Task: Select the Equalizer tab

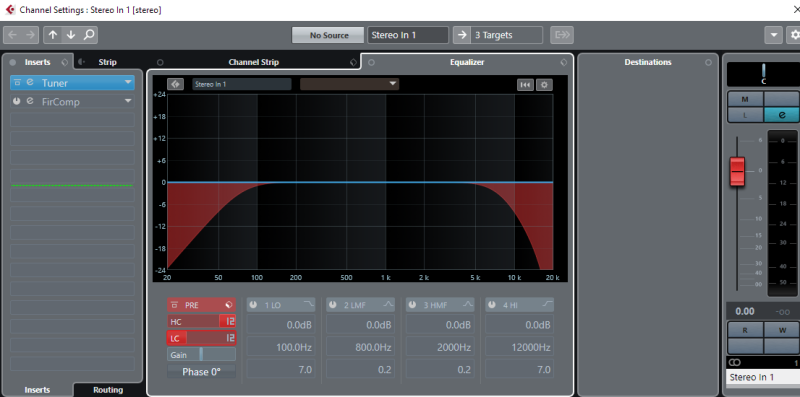Action: [467, 62]
